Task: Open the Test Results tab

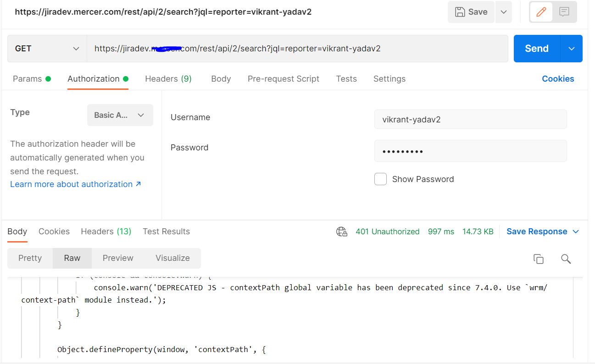Action: click(166, 232)
